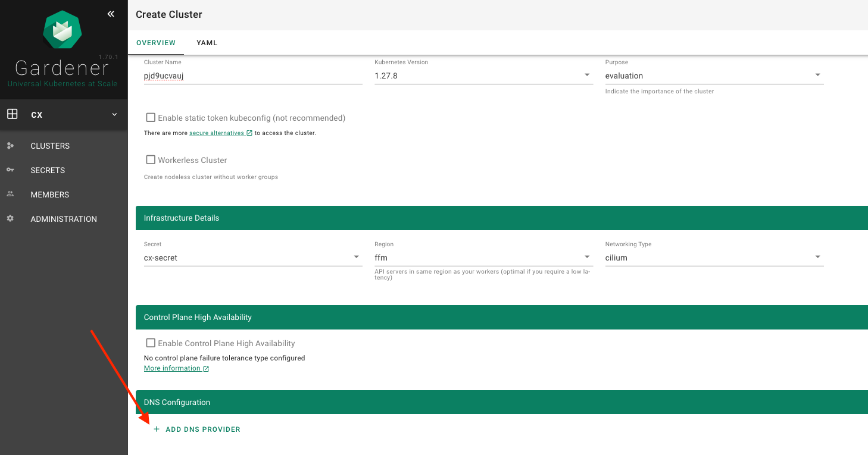Switch to the YAML tab
868x455 pixels.
(207, 43)
